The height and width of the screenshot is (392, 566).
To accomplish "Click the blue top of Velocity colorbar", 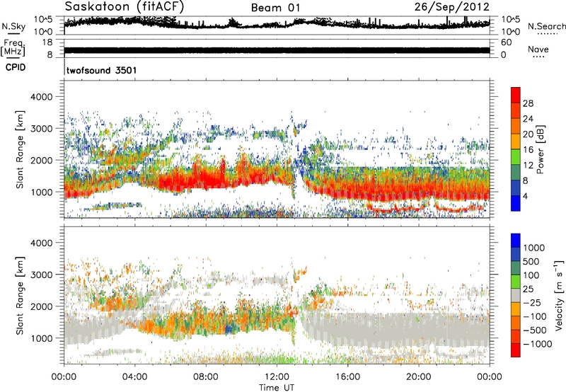I will click(516, 241).
